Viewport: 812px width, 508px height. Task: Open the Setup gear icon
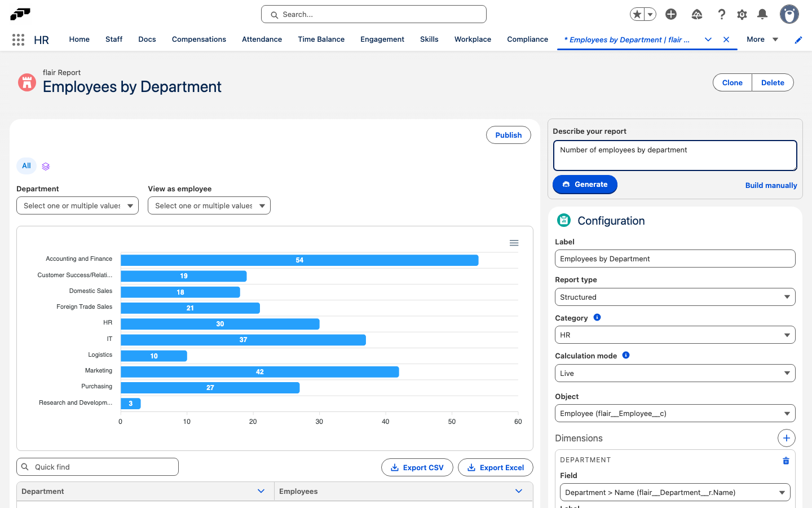[x=742, y=14]
